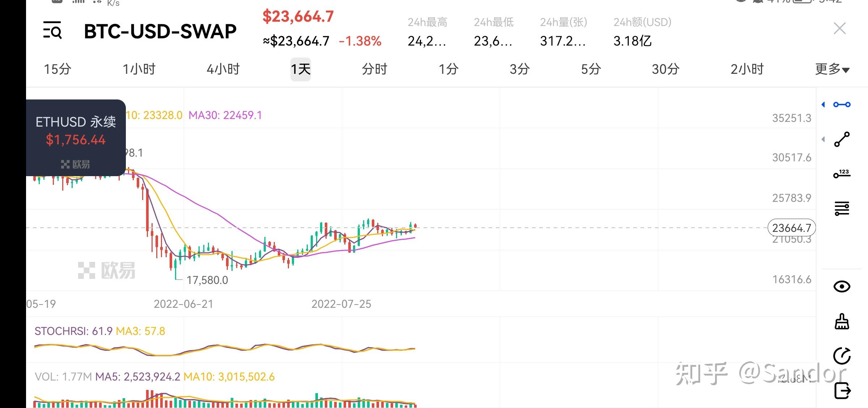Open the trading pair search menu icon

pyautogui.click(x=52, y=30)
